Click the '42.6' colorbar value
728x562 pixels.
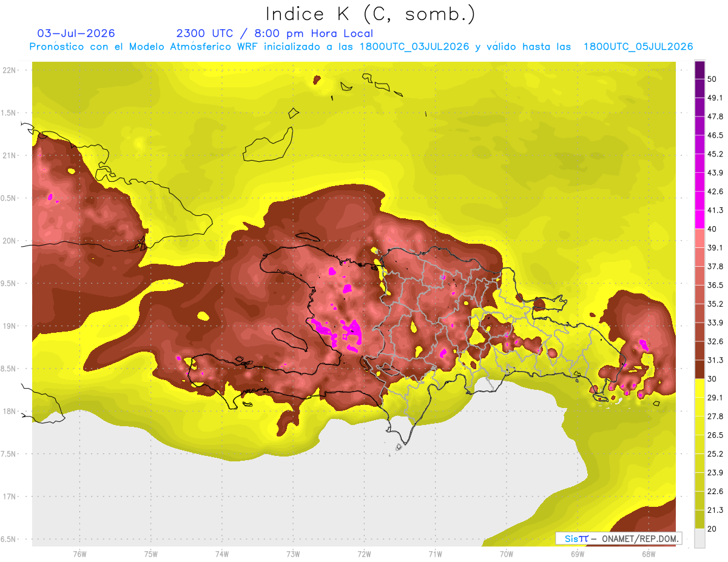pyautogui.click(x=716, y=192)
